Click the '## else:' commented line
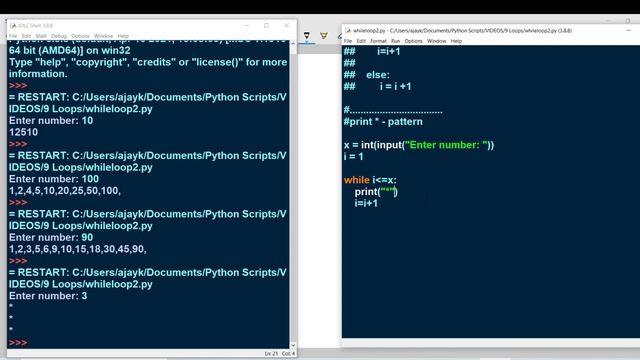The height and width of the screenshot is (360, 640). 367,75
